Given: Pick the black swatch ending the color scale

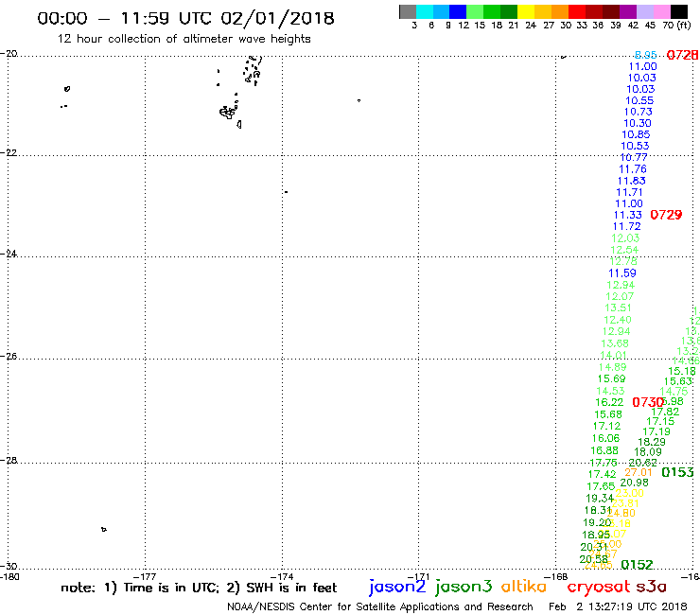Looking at the screenshot, I should 679,11.
